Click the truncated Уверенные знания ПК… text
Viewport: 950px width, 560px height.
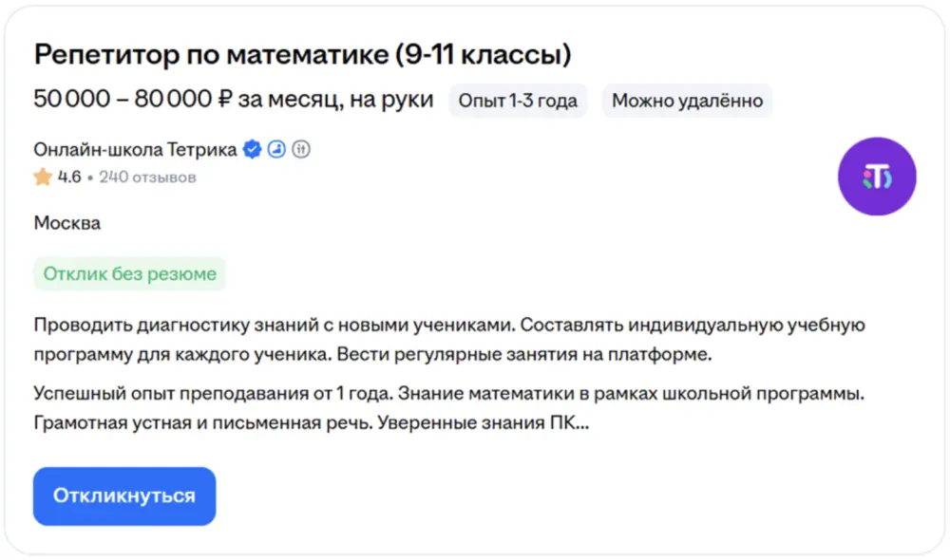click(x=483, y=421)
